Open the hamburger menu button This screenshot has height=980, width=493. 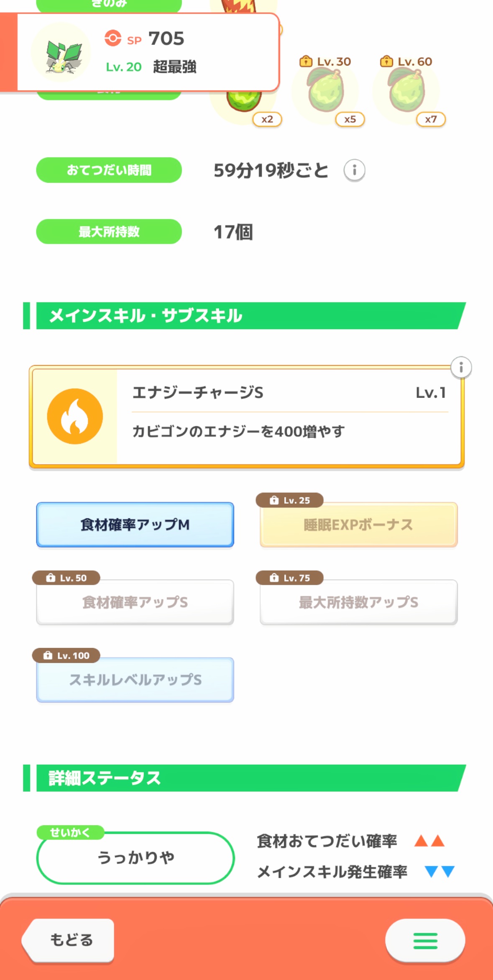point(425,941)
